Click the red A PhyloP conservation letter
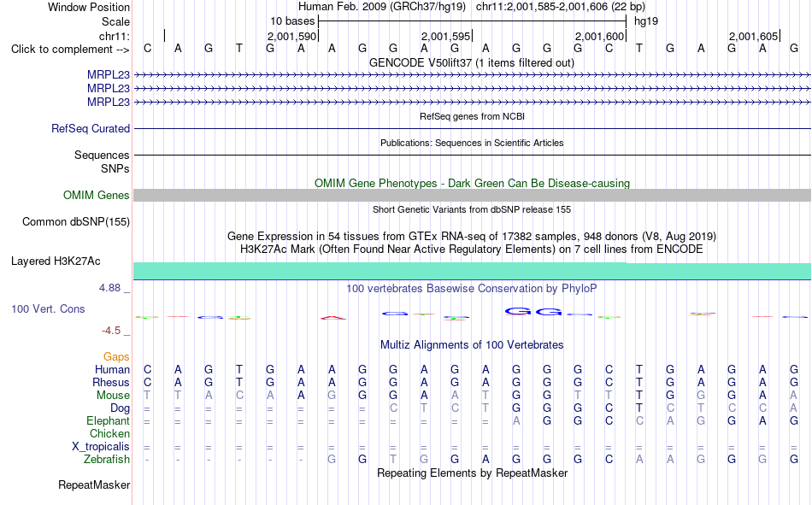Screen dimensions: 812x505 333,318
